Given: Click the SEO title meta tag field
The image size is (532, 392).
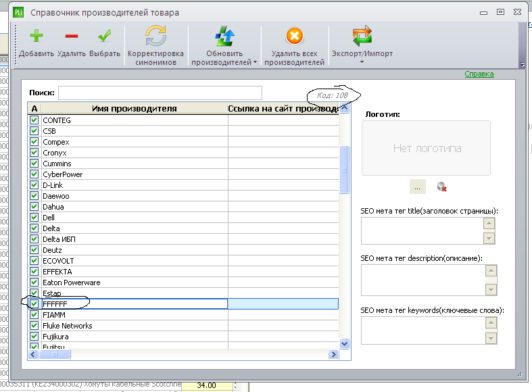Looking at the screenshot, I should [x=422, y=230].
